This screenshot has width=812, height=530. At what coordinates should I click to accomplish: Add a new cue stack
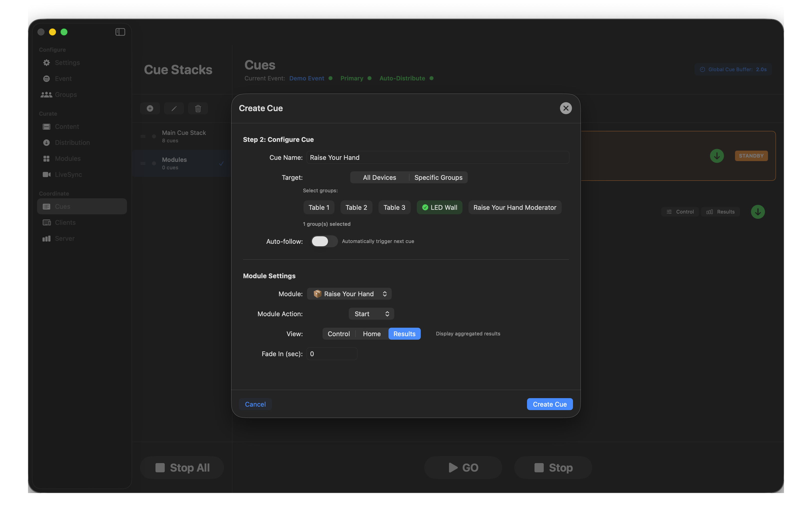(150, 108)
